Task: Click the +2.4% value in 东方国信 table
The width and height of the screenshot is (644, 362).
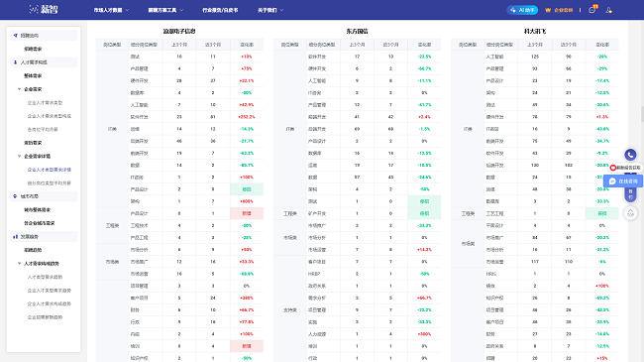Action: point(424,117)
